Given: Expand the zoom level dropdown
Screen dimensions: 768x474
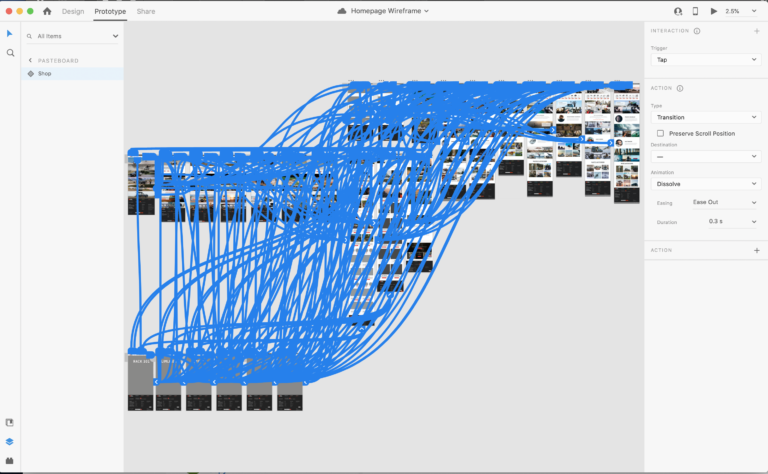Looking at the screenshot, I should (x=754, y=11).
